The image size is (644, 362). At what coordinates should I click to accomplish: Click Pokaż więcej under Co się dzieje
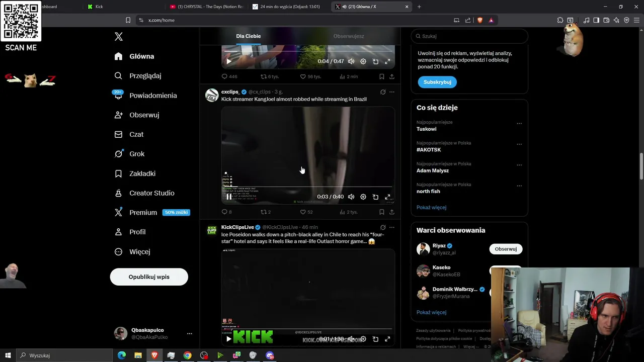click(x=431, y=207)
